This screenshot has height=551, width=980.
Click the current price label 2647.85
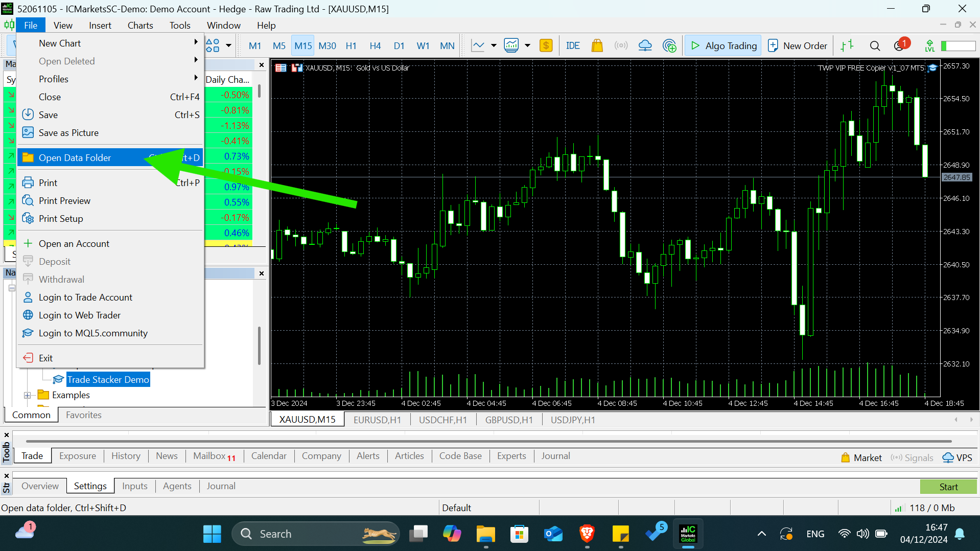[x=956, y=177]
